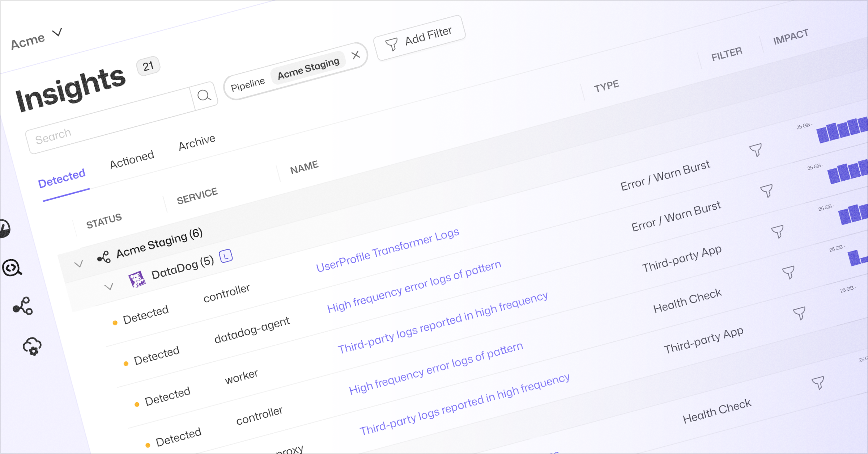Click impact bar chart in UserProfile Transformer Logs row

click(842, 130)
